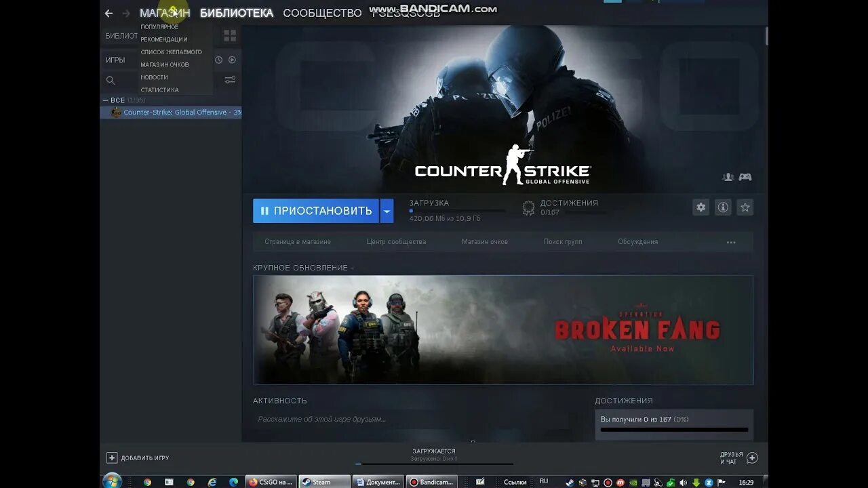Switch to Bandicam taskbar window

coord(432,482)
